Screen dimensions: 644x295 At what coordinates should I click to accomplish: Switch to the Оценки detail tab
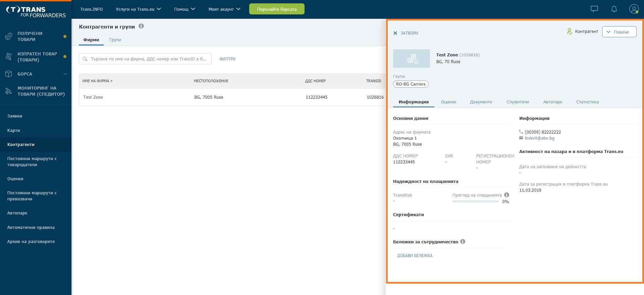coord(448,102)
